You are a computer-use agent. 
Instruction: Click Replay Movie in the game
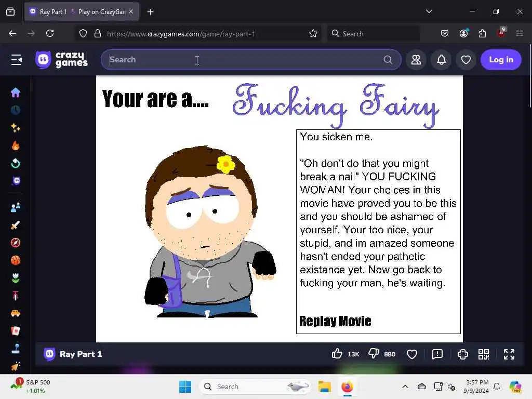coord(335,321)
